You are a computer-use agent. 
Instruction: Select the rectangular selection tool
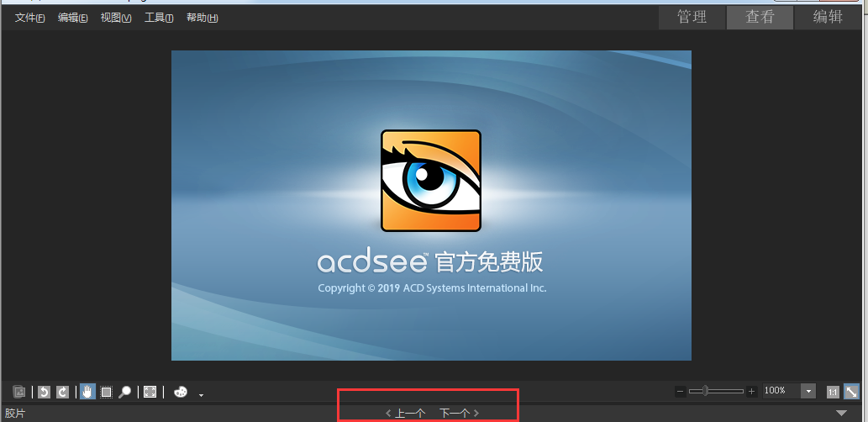(x=106, y=392)
